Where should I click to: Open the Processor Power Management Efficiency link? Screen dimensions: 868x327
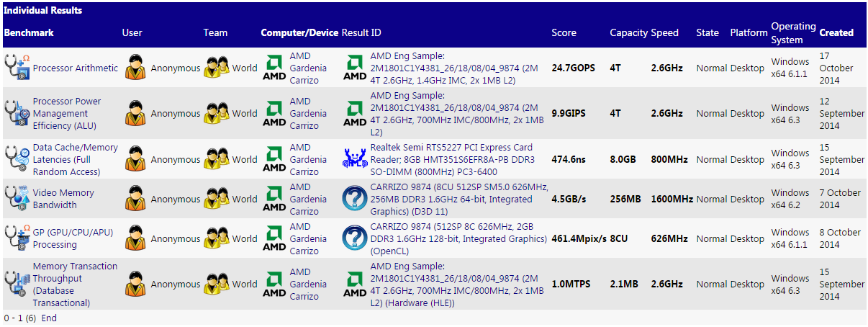pos(67,113)
